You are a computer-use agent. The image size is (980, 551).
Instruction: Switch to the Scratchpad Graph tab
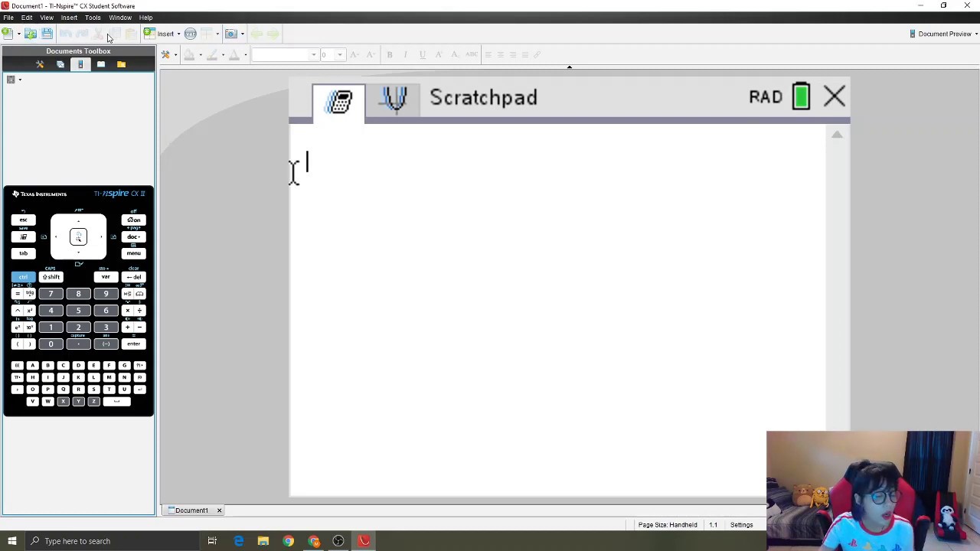pos(394,99)
